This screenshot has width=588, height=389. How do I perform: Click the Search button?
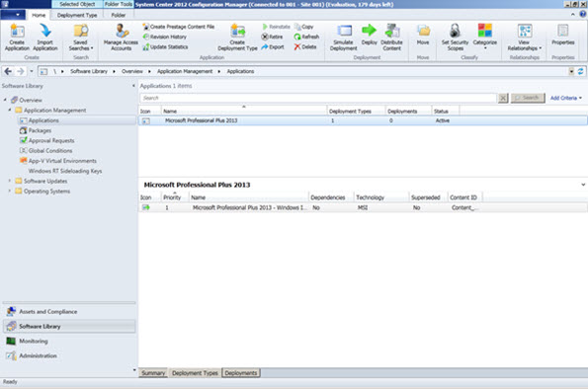click(528, 98)
